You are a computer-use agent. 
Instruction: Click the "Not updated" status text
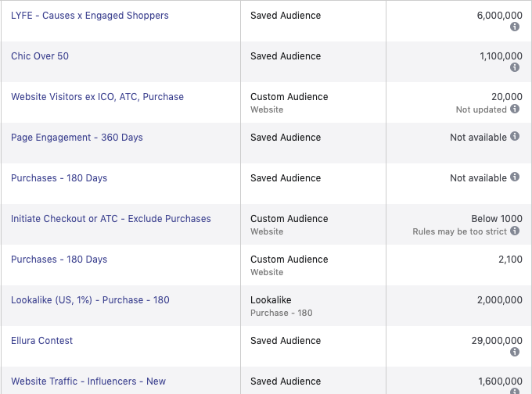coord(481,109)
